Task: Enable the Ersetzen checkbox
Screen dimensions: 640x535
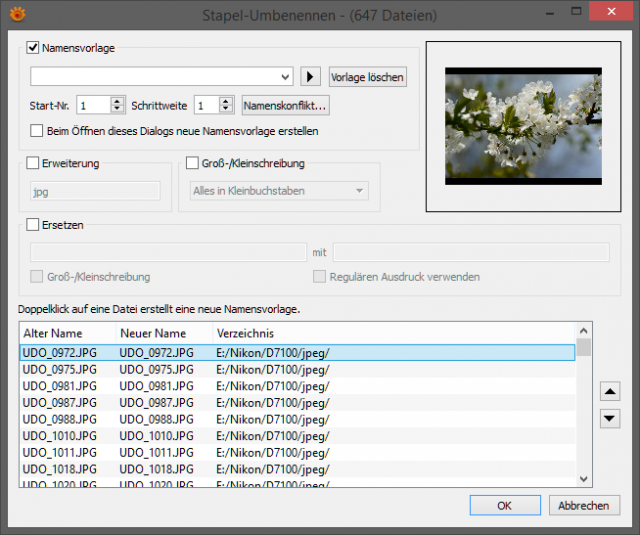Action: pos(33,224)
